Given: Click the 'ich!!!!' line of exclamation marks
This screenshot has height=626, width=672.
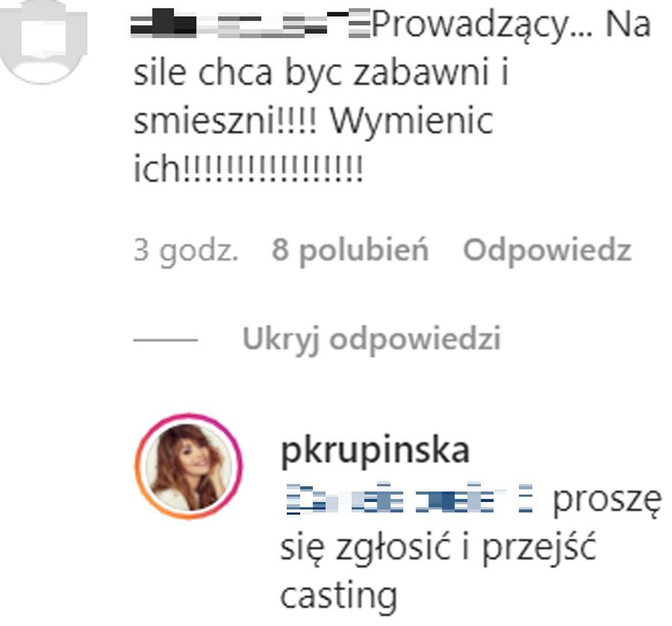Looking at the screenshot, I should pyautogui.click(x=248, y=169).
